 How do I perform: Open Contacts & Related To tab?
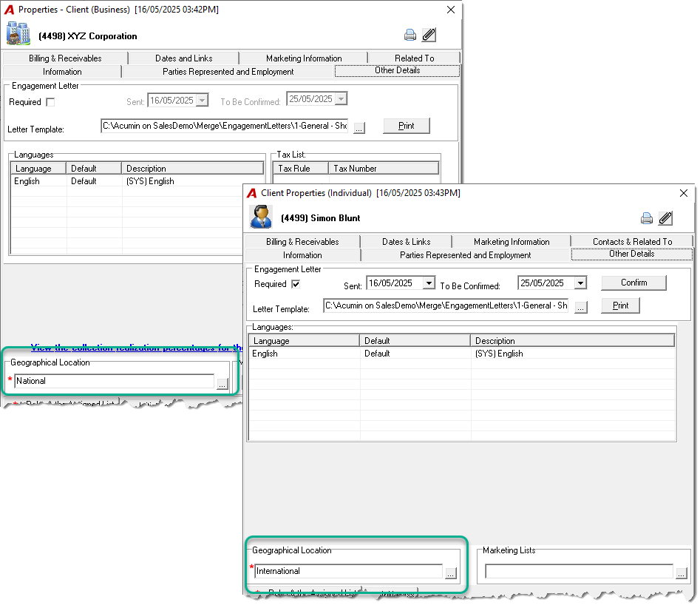tap(632, 242)
